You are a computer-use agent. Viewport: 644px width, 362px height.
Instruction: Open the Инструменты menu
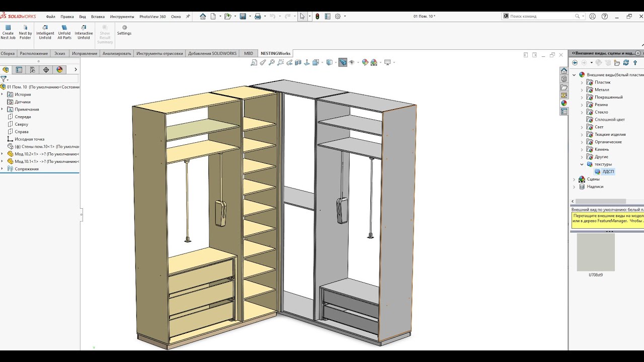122,17
